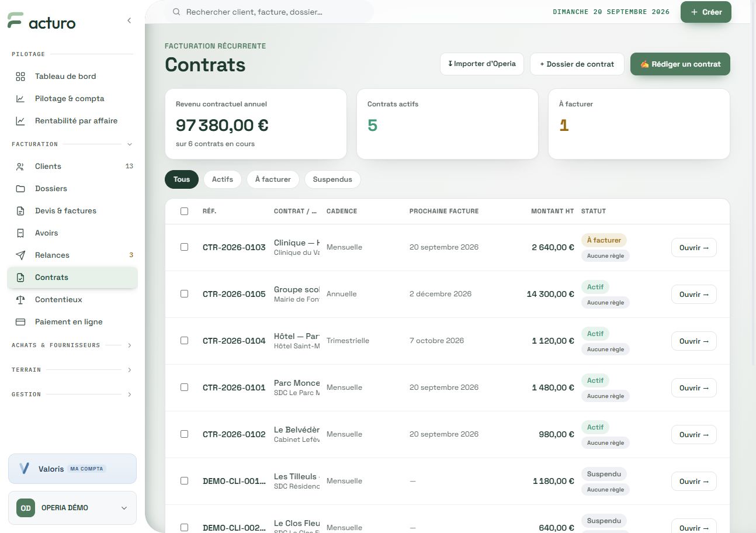
Task: Click the acturo logo
Action: pos(41,22)
